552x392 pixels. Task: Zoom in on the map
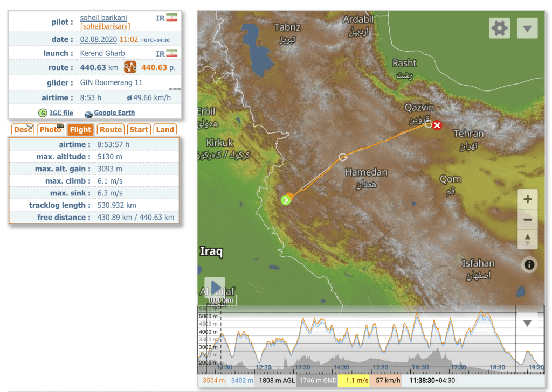(527, 199)
